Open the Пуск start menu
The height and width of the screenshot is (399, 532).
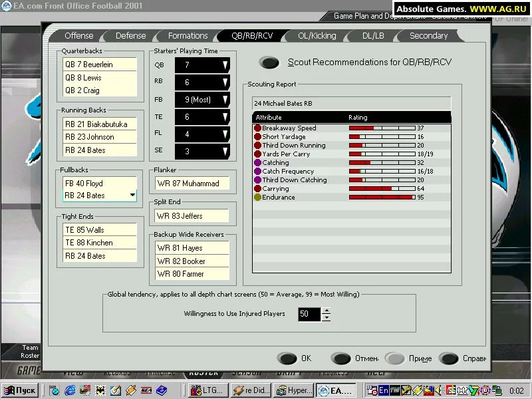[20, 390]
